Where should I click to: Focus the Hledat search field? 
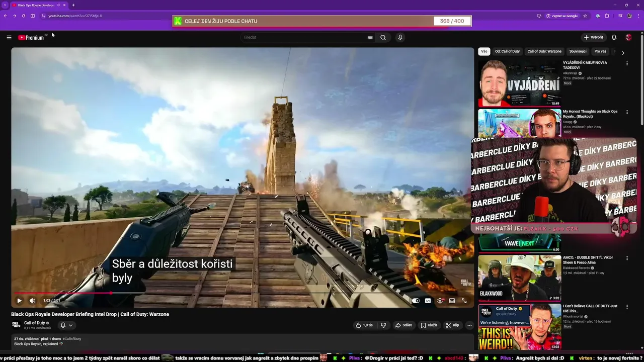(304, 37)
